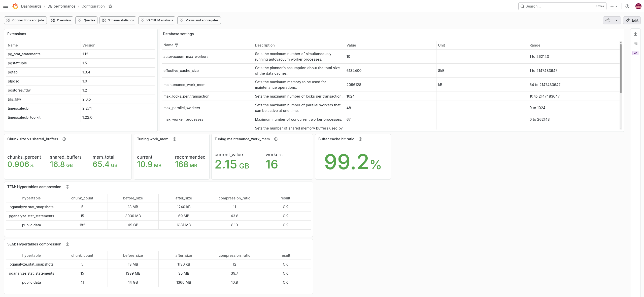Sort Database settings by Description header
The height and width of the screenshot is (297, 644).
click(x=265, y=45)
